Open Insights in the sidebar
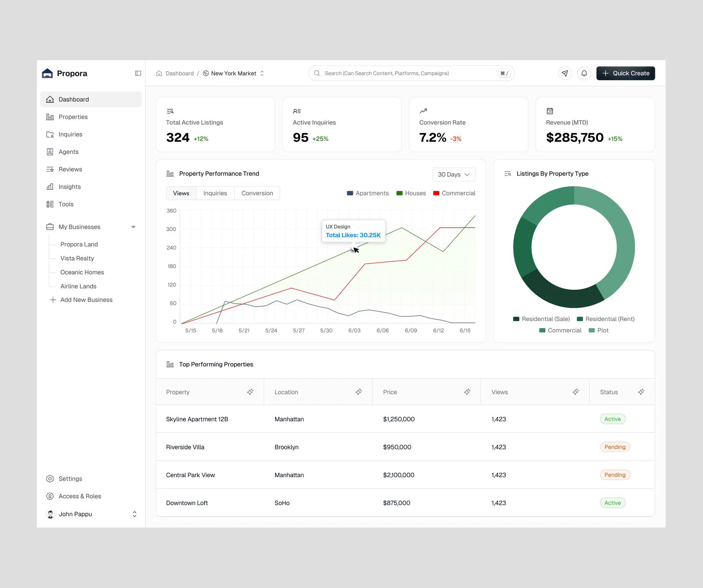Viewport: 703px width, 588px height. 91,187
